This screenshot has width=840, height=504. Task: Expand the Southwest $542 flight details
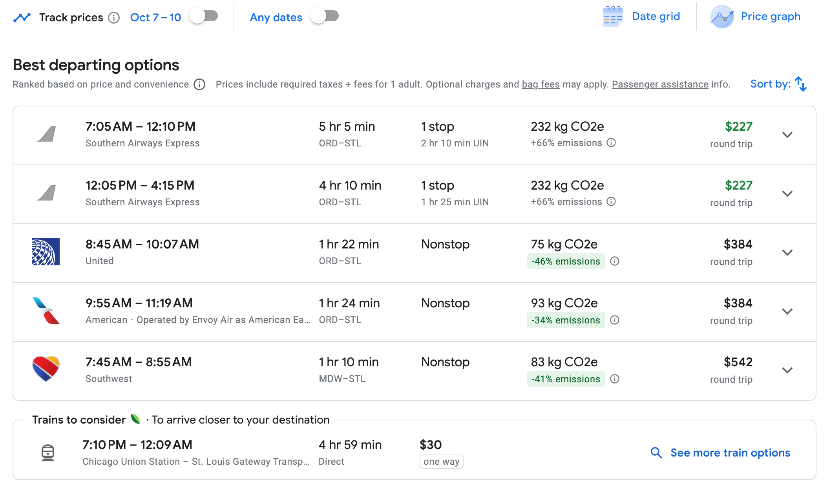point(787,371)
